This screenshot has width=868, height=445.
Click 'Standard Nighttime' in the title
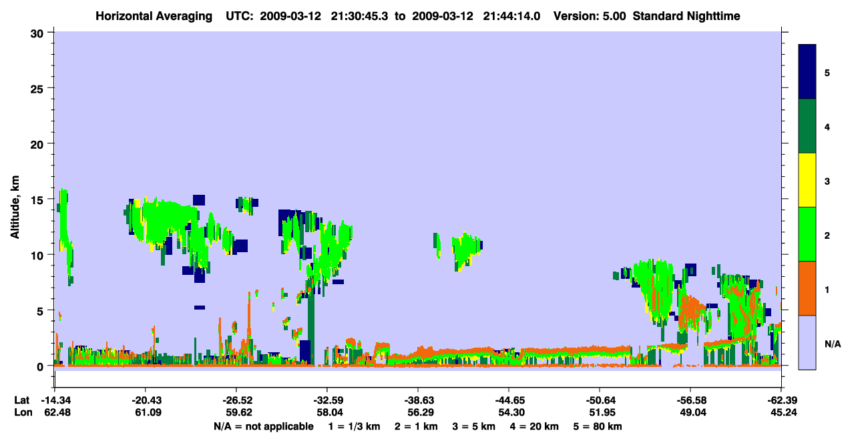pos(686,15)
